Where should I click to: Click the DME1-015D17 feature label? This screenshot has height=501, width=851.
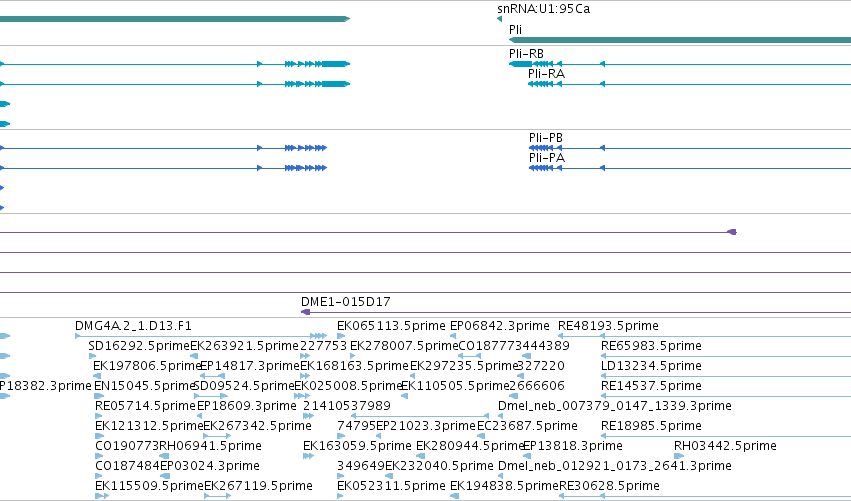point(346,302)
